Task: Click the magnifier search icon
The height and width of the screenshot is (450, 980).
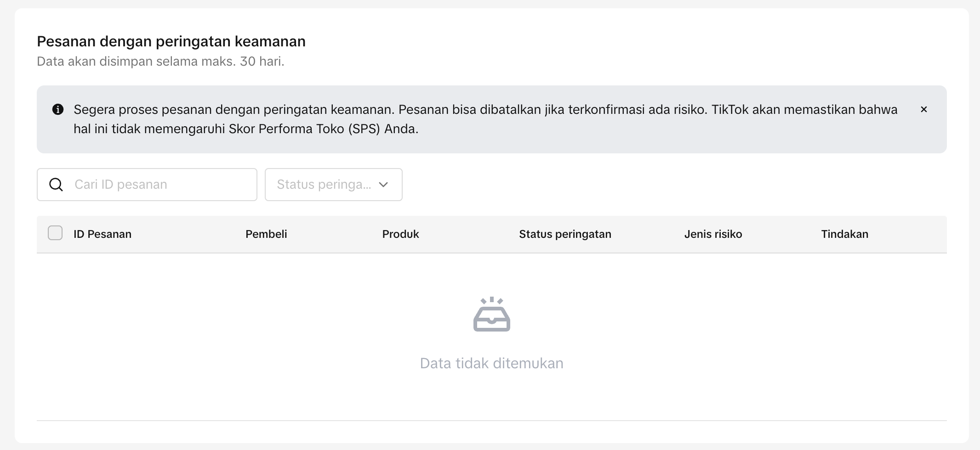Action: [56, 185]
